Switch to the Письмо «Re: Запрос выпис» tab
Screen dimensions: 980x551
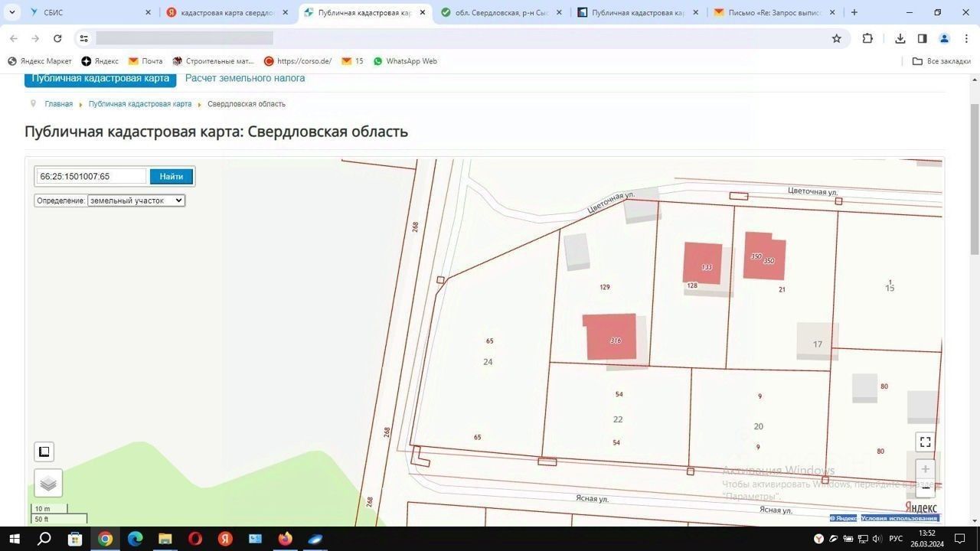tap(774, 12)
